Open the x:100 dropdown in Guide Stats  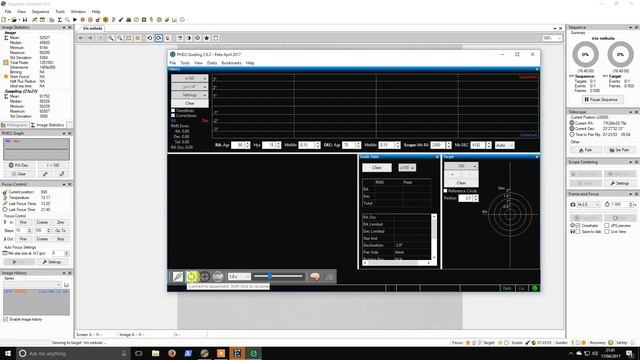(407, 168)
